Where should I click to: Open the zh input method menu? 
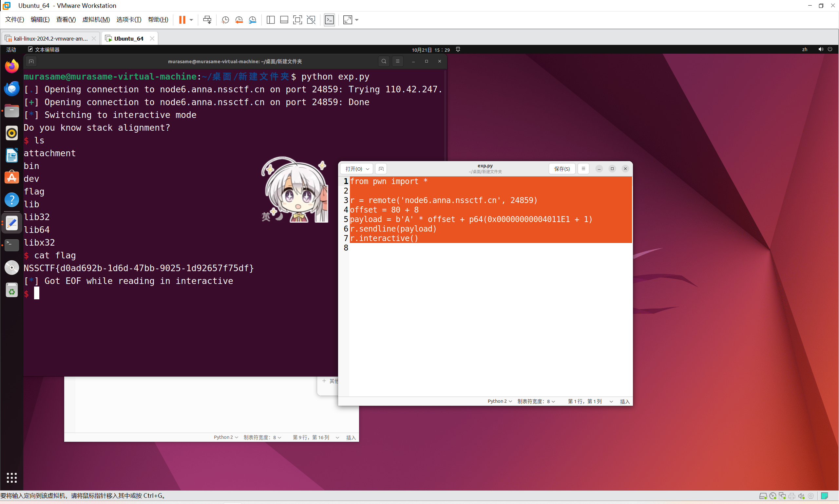805,49
